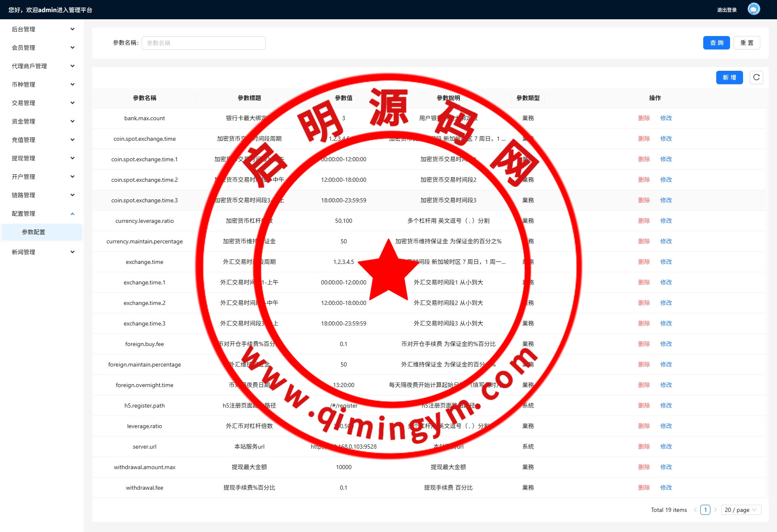Click the 新增 add button
This screenshot has height=532, width=777.
[729, 77]
